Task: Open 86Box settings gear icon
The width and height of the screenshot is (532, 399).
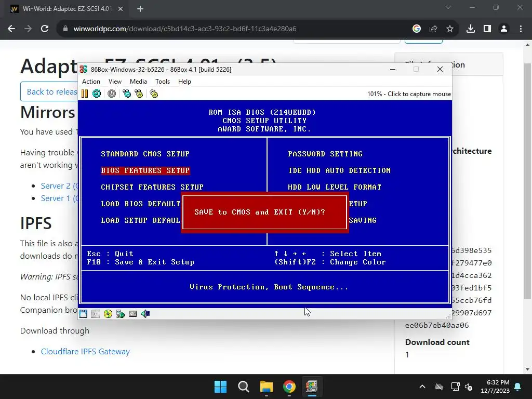Action: 154,94
